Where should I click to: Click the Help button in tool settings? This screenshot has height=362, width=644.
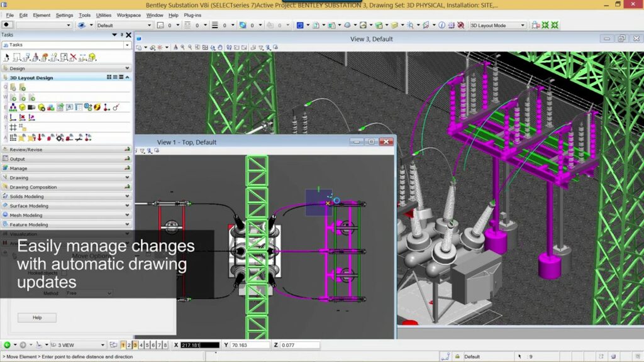pos(37,317)
